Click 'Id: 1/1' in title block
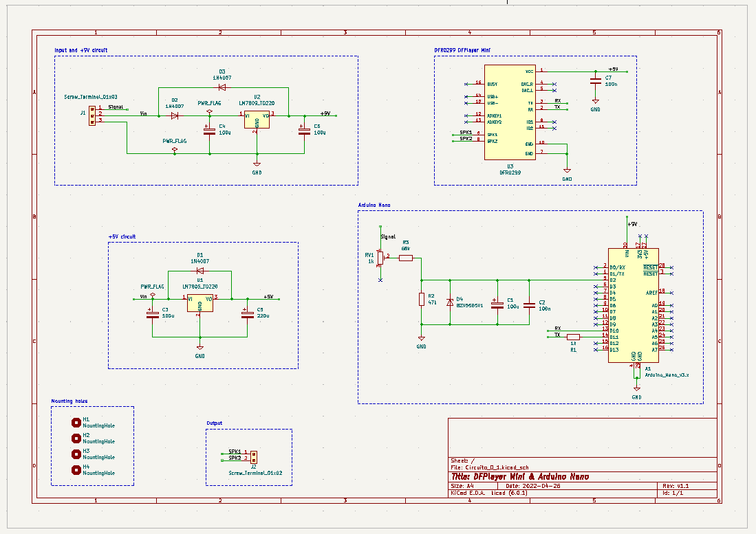The width and height of the screenshot is (756, 534). pos(673,493)
